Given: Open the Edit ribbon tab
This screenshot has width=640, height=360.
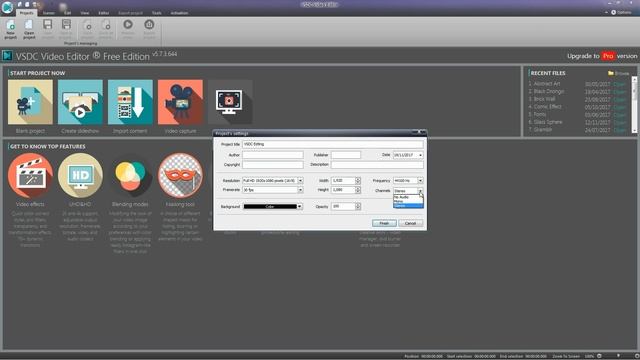Looking at the screenshot, I should tap(67, 13).
